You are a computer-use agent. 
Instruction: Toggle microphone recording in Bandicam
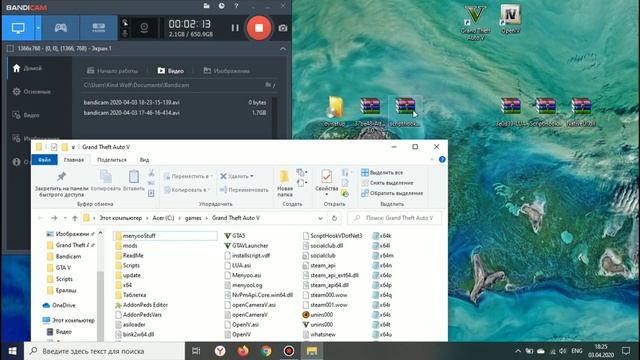click(x=125, y=33)
